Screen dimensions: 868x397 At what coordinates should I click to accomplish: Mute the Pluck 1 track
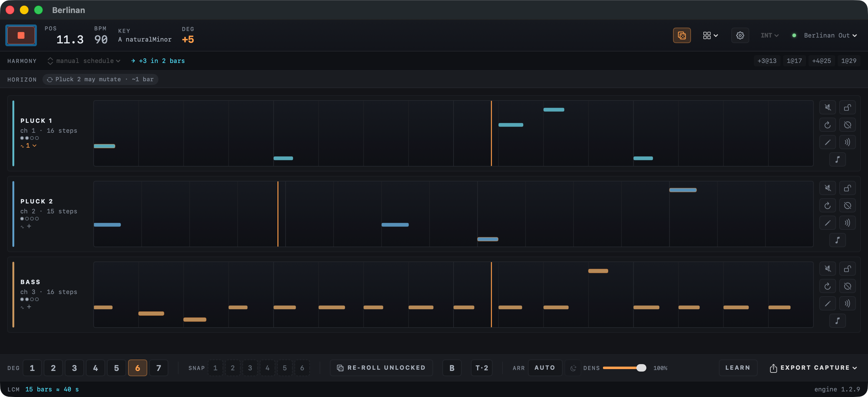pyautogui.click(x=827, y=108)
